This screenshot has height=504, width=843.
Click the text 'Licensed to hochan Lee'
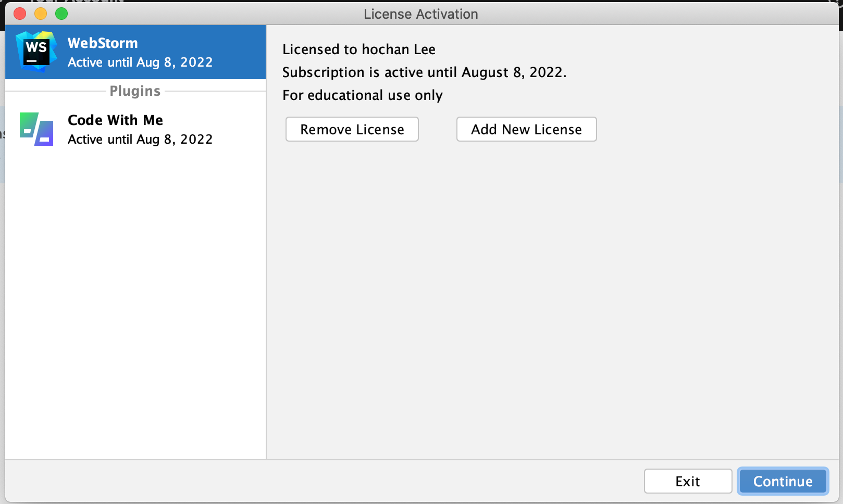point(358,49)
